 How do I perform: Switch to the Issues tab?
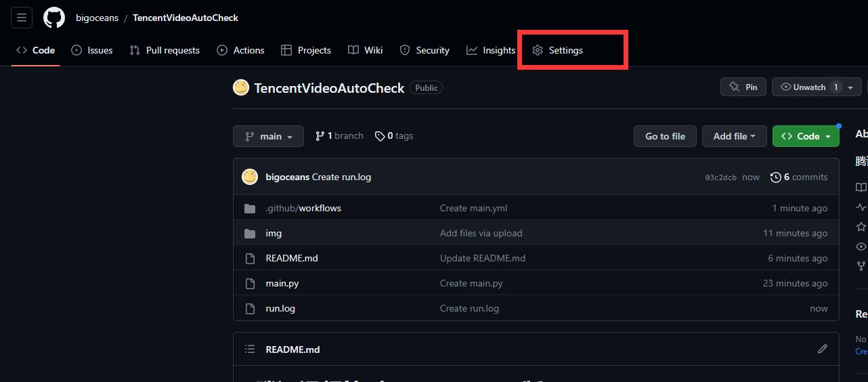pos(92,50)
